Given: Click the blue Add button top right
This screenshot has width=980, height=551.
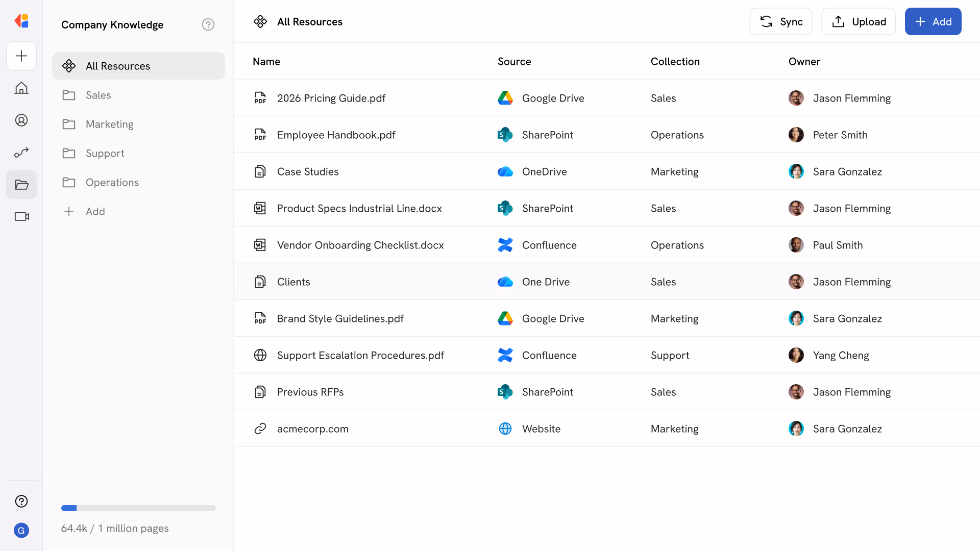Looking at the screenshot, I should click(x=933, y=21).
